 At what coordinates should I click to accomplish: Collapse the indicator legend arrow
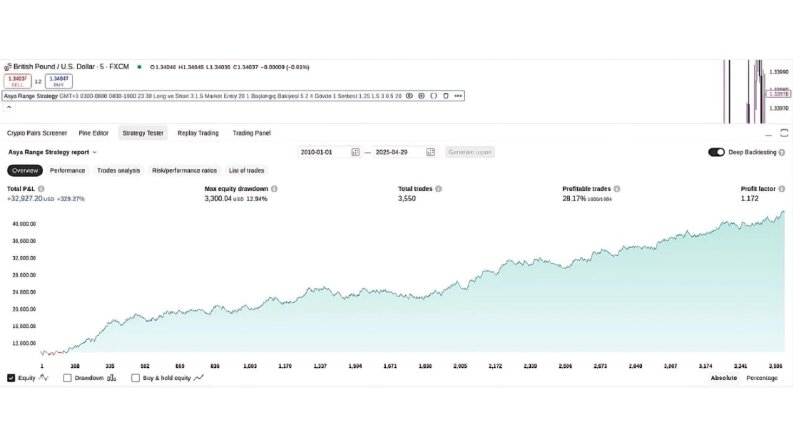tap(9, 107)
